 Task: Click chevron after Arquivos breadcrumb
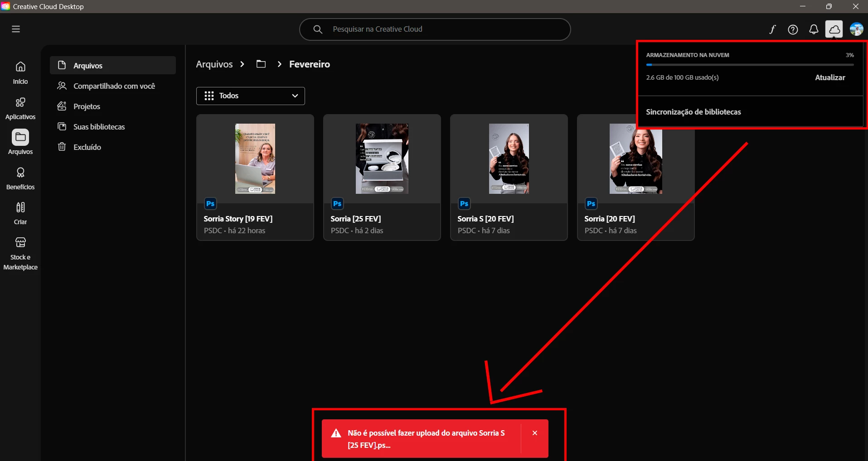coord(242,64)
